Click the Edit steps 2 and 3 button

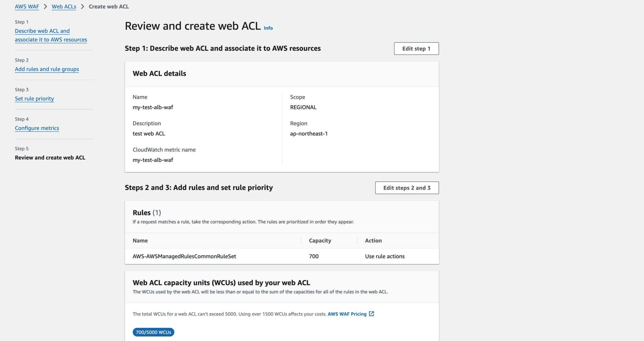pos(407,188)
